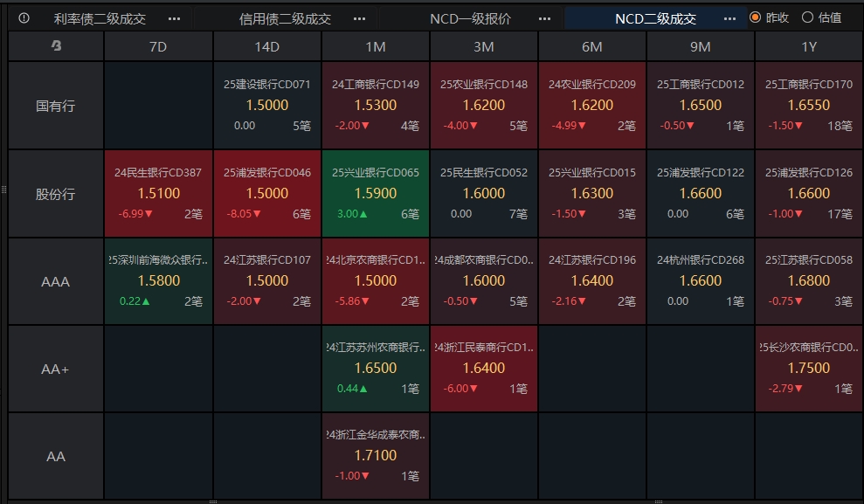Screen dimensions: 864x504
Task: Click the 25工商银行CD170 quote cell
Action: (x=809, y=106)
